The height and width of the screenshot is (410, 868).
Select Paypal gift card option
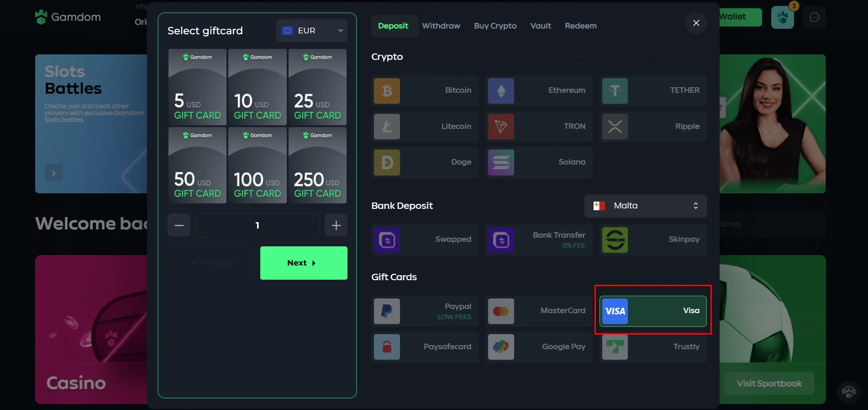[x=425, y=311]
